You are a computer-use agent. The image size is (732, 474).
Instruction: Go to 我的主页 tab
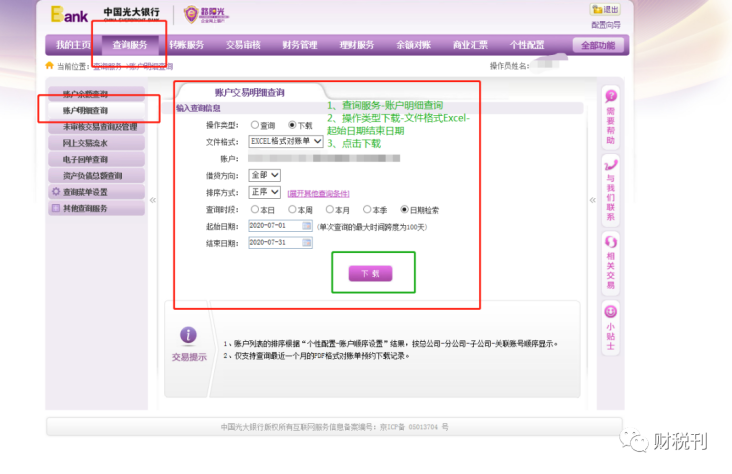(73, 45)
